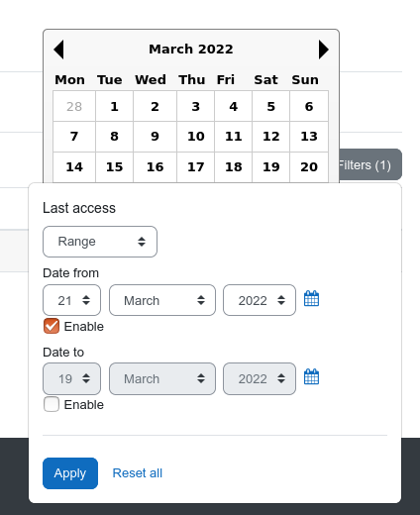The height and width of the screenshot is (515, 420).
Task: Open the Range type dropdown
Action: pos(100,242)
